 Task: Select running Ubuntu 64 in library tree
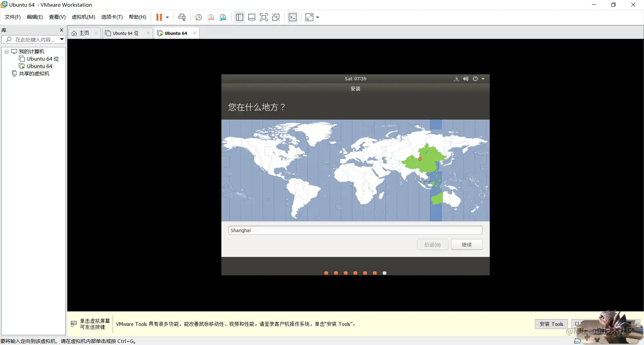(x=39, y=66)
